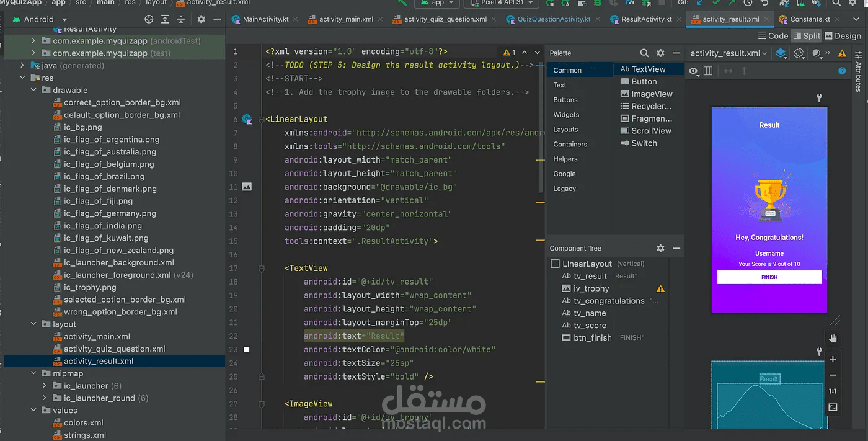Set design zoom to 1:1
Viewport: 868px width, 441px height.
click(x=833, y=391)
